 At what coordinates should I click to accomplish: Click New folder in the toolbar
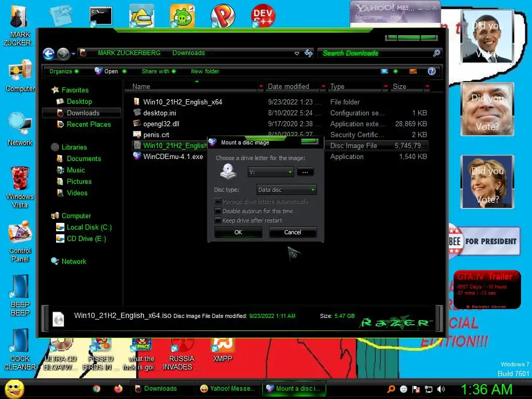tap(205, 71)
